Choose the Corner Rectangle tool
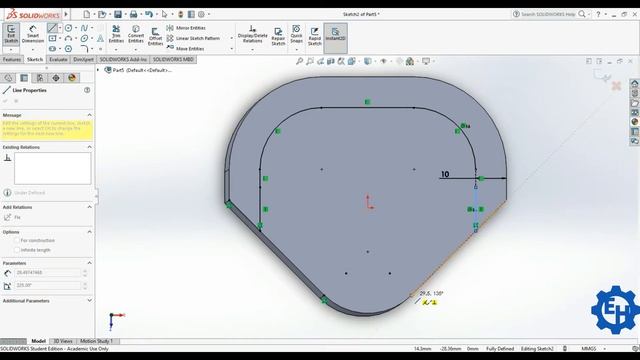 (x=52, y=38)
